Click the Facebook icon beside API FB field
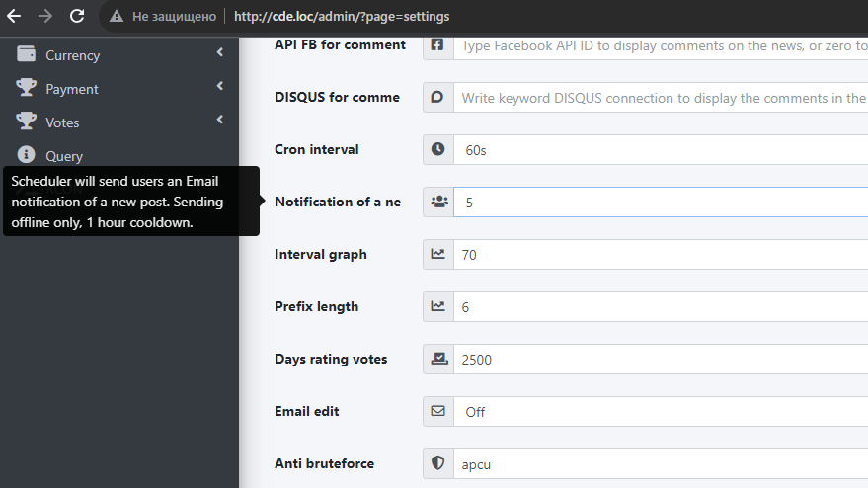This screenshot has height=488, width=868. (437, 45)
